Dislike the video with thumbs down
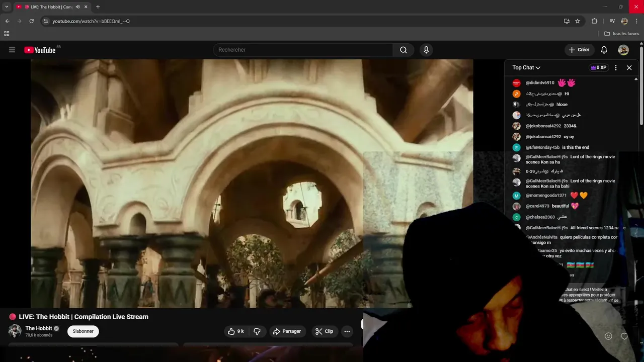Image resolution: width=644 pixels, height=362 pixels. coord(257,331)
